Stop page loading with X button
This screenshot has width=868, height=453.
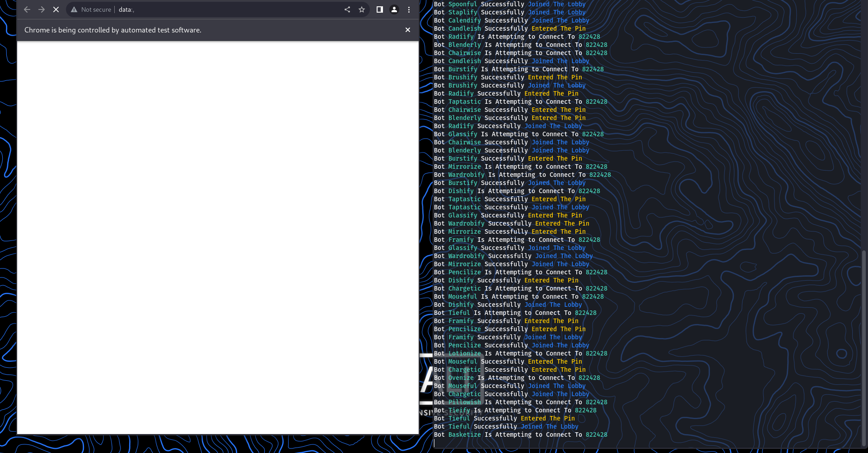pos(56,9)
